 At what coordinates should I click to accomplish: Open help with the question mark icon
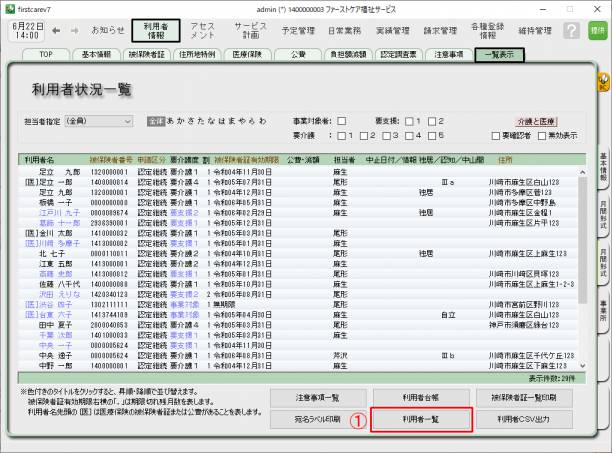pos(571,31)
